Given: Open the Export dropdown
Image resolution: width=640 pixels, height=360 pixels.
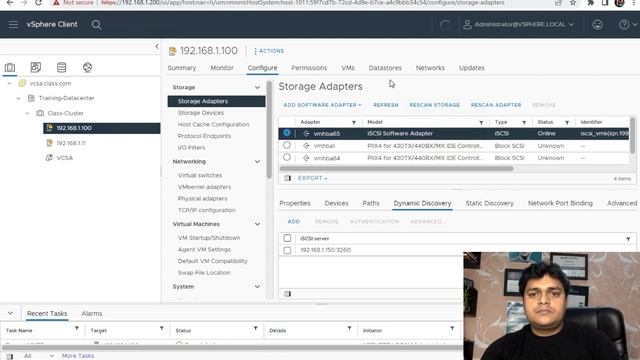Looking at the screenshot, I should click(x=312, y=178).
